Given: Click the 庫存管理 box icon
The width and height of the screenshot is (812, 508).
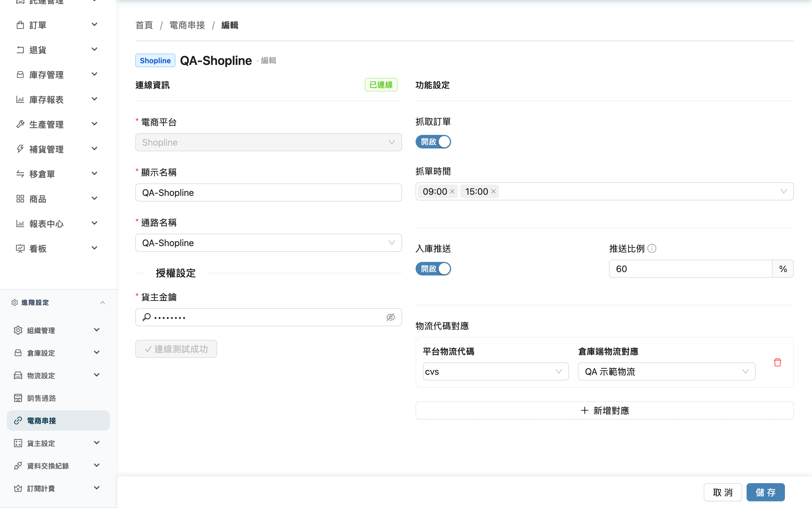Looking at the screenshot, I should [x=20, y=75].
